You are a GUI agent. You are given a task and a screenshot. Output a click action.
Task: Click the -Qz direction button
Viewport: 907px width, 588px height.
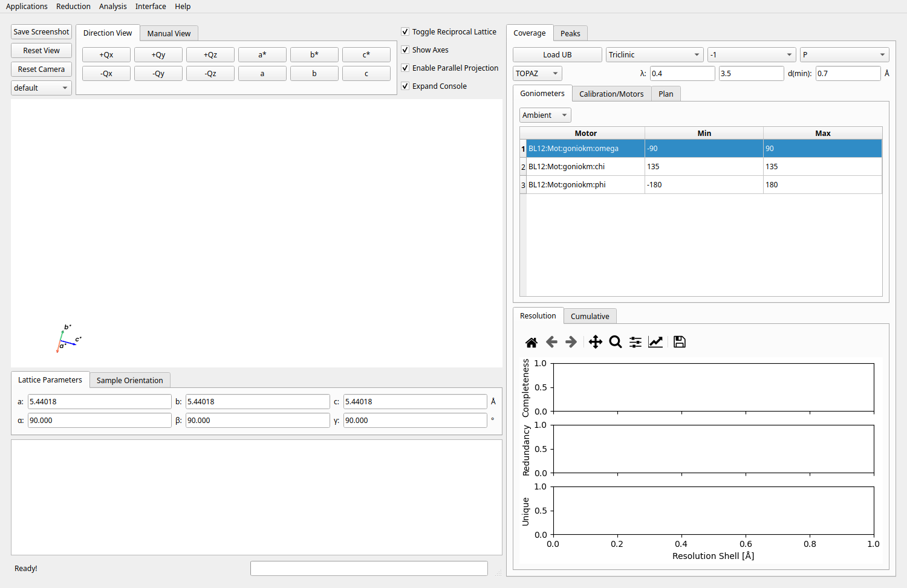(x=210, y=74)
